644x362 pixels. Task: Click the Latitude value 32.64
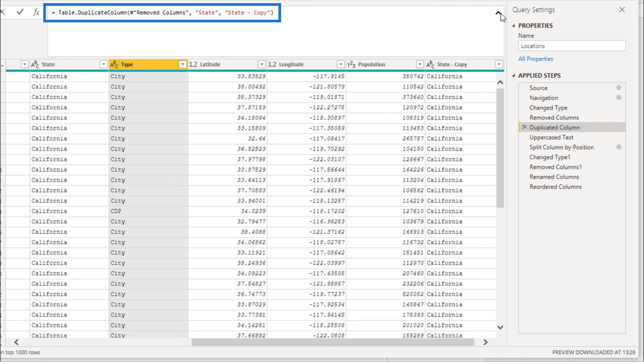click(x=256, y=138)
